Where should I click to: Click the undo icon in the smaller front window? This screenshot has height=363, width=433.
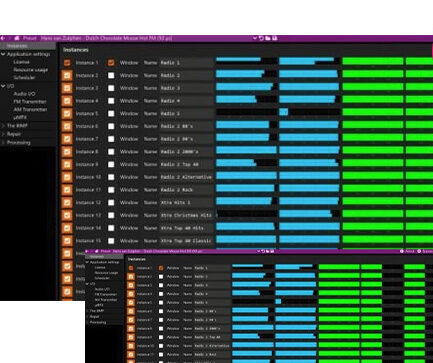click(263, 251)
